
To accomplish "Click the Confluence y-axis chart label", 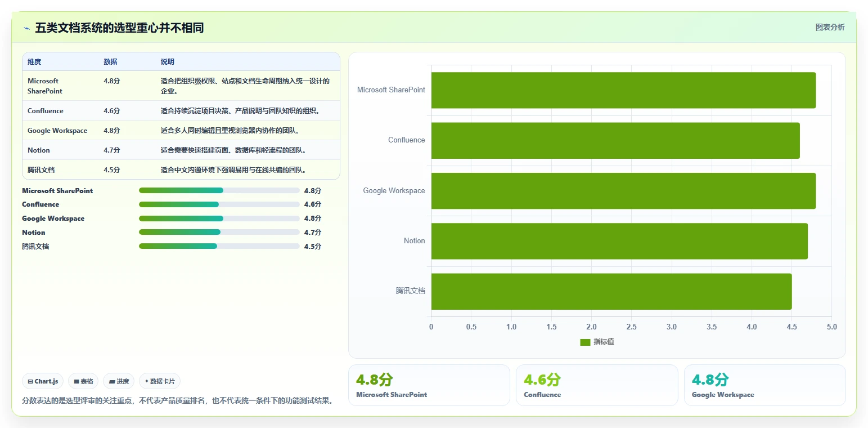I will coord(407,140).
